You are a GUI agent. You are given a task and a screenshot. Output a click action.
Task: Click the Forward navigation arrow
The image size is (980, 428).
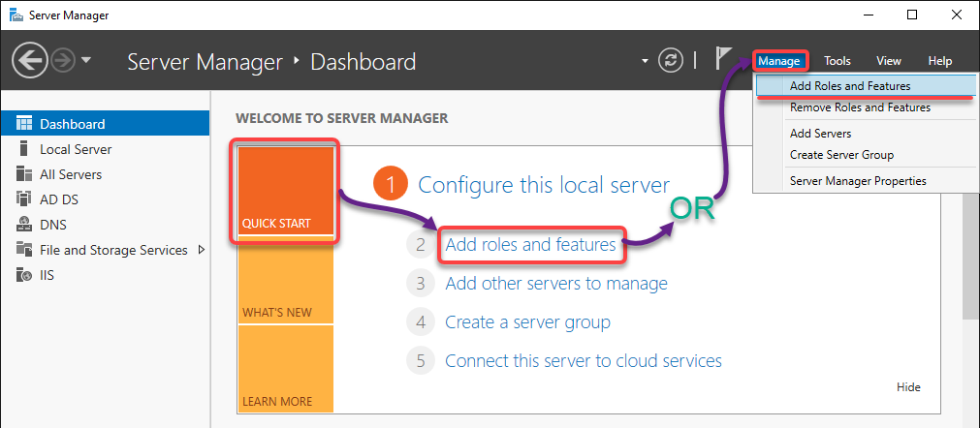[65, 60]
